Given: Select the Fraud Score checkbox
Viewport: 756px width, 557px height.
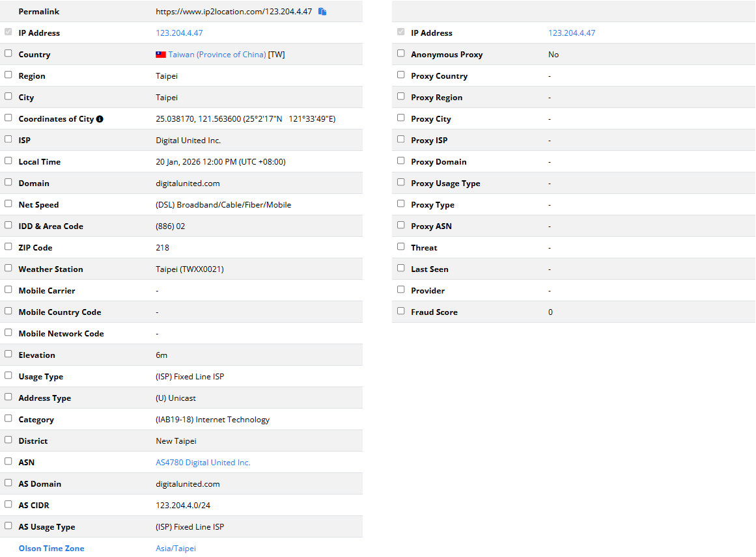Looking at the screenshot, I should click(401, 311).
